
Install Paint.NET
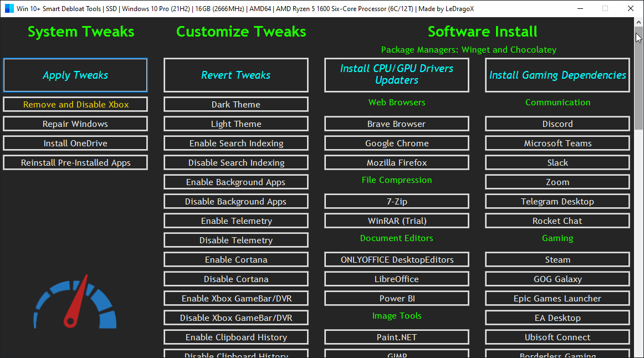tap(397, 337)
